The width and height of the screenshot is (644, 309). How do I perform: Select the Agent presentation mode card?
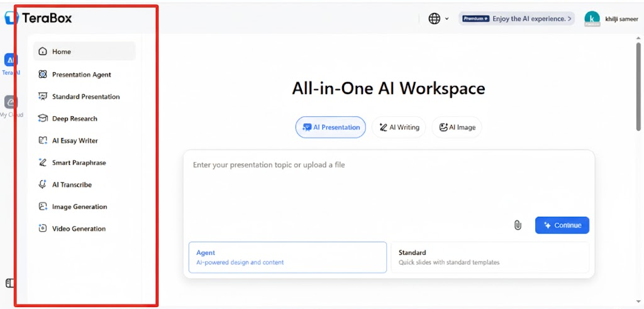[287, 257]
